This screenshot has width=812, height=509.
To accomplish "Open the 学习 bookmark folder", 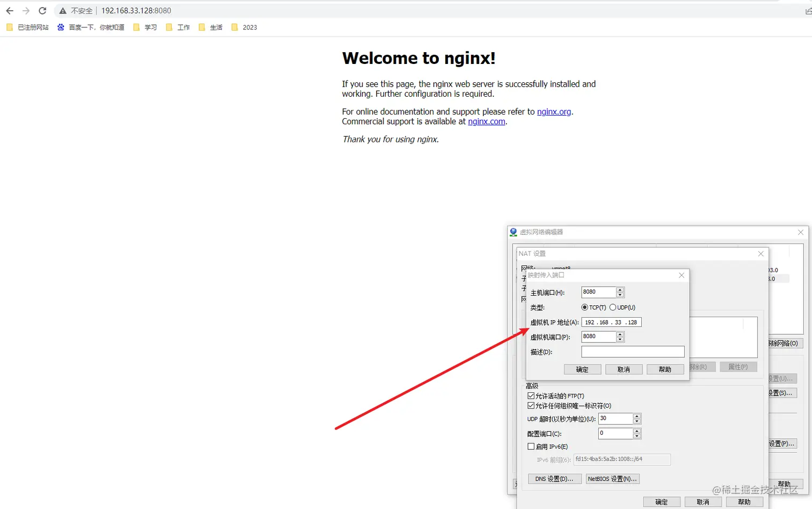I will pyautogui.click(x=145, y=27).
